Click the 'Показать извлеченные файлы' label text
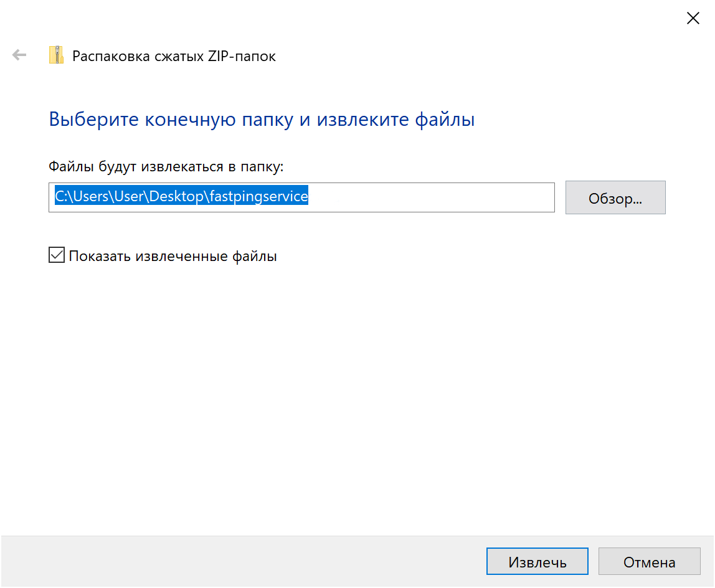Image resolution: width=715 pixels, height=588 pixels. pyautogui.click(x=173, y=256)
